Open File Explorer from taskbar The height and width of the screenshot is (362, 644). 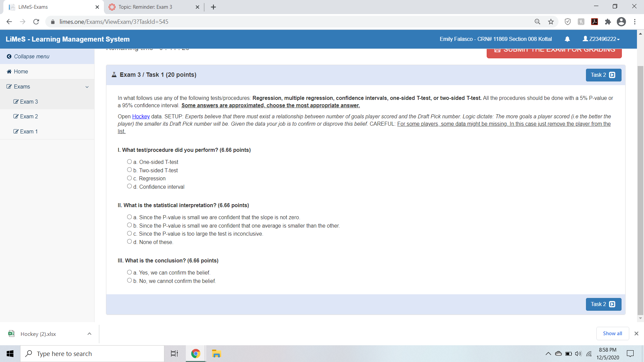[216, 354]
